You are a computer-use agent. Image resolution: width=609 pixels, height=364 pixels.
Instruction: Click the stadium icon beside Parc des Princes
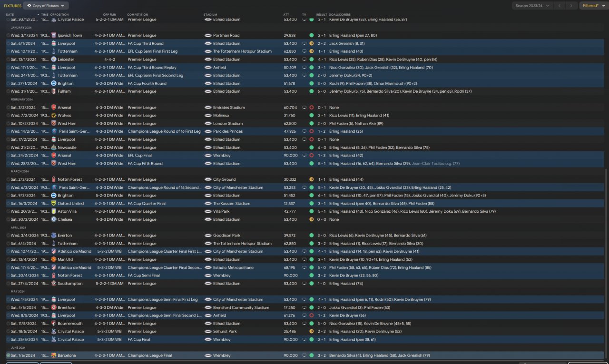[208, 131]
